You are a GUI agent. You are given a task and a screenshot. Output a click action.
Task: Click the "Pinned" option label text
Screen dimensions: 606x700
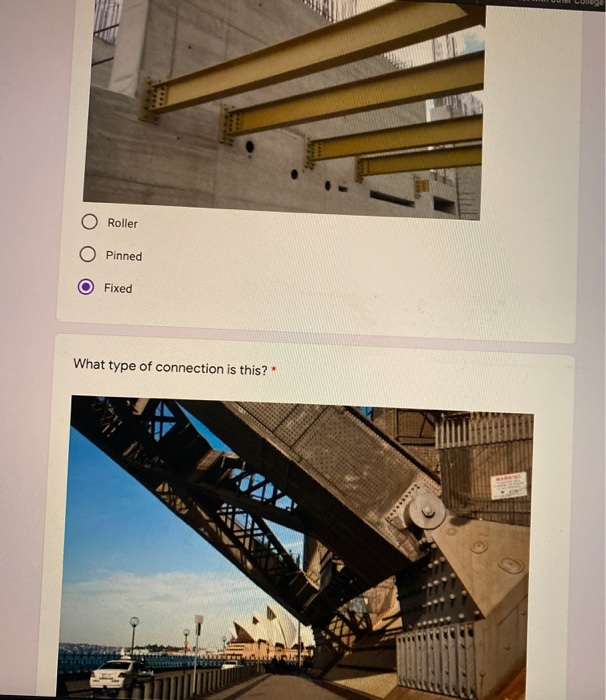pyautogui.click(x=124, y=256)
